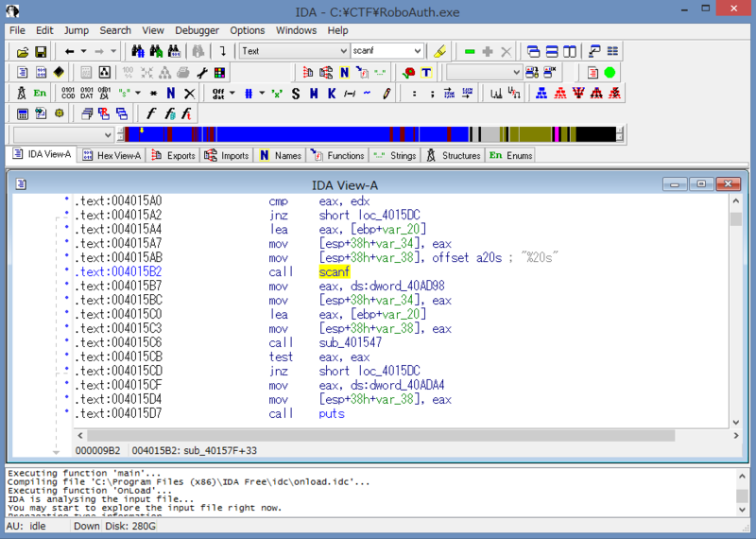Click ds:dword_40ADA4 operand
Image resolution: width=756 pixels, height=539 pixels.
click(x=398, y=385)
